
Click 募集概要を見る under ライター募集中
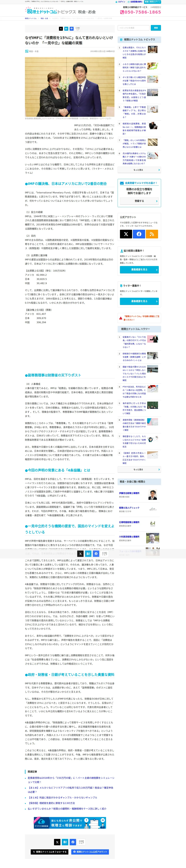pyautogui.click(x=139, y=301)
